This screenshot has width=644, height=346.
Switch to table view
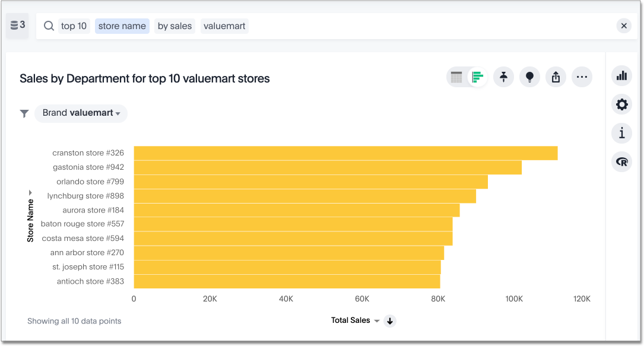click(x=456, y=77)
